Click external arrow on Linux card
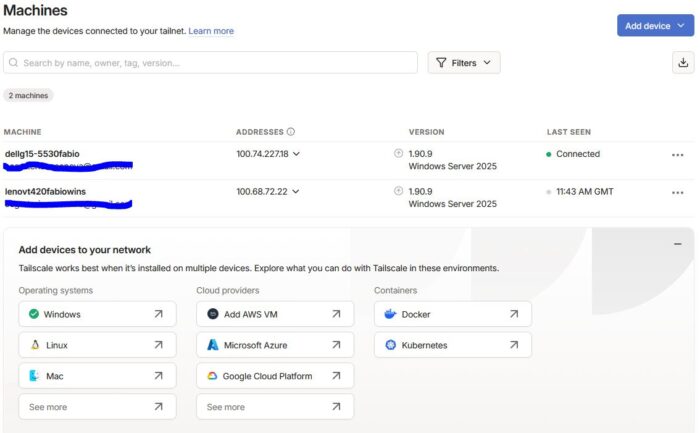Screen dimensions: 700x433 click(158, 345)
